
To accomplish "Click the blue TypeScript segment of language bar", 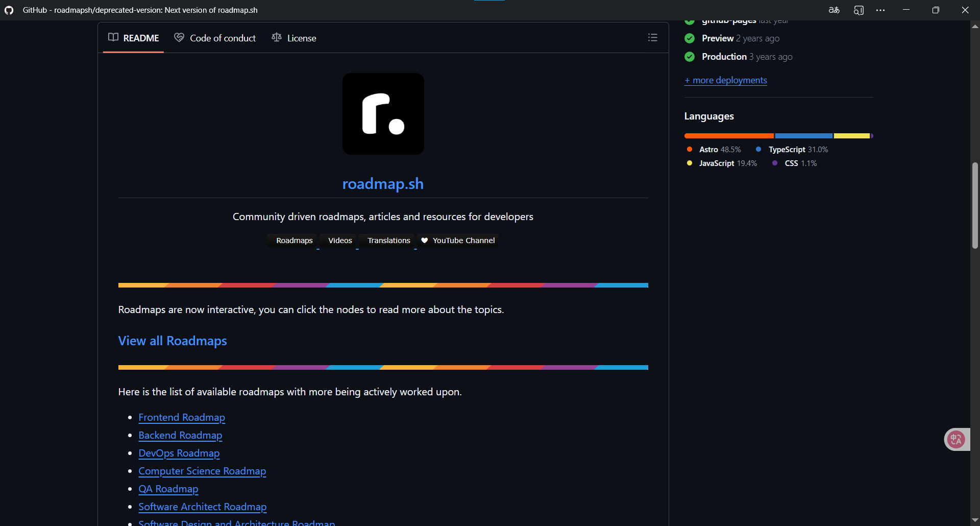I will click(x=803, y=136).
